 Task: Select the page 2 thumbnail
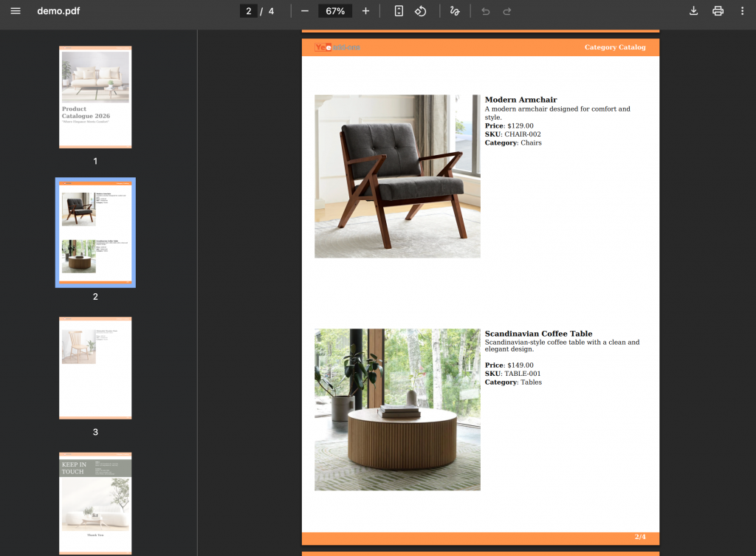[x=95, y=232]
